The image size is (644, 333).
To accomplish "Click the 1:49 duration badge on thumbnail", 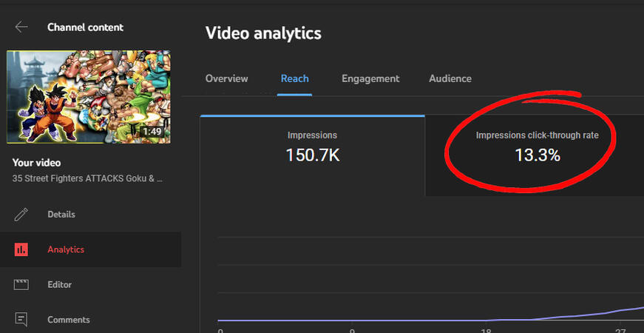I will point(152,132).
